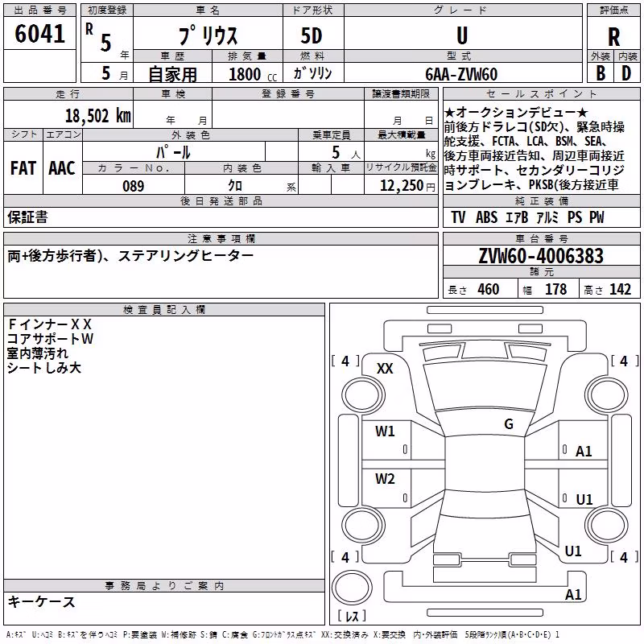The width and height of the screenshot is (644, 644).
Task: Select the exterior color パール
Action: point(173,152)
